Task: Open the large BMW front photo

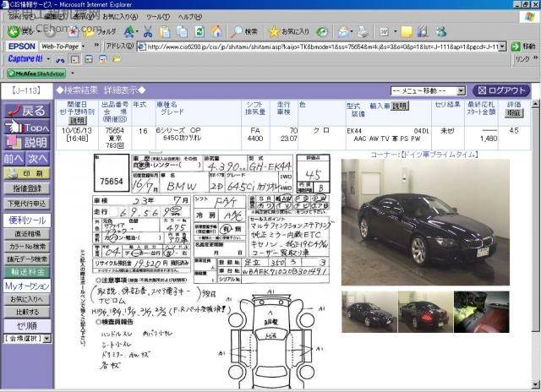Action: [x=425, y=222]
